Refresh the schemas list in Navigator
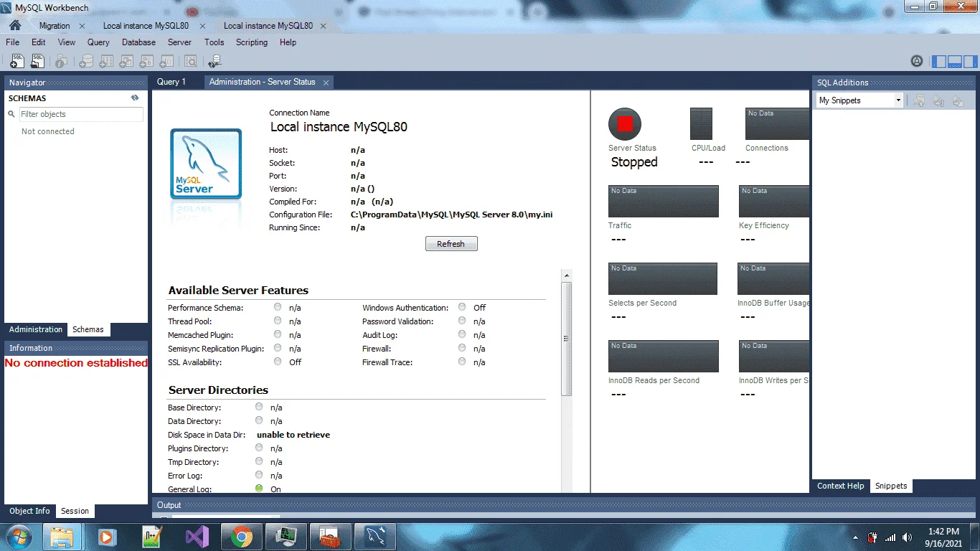The image size is (980, 551). pos(135,98)
